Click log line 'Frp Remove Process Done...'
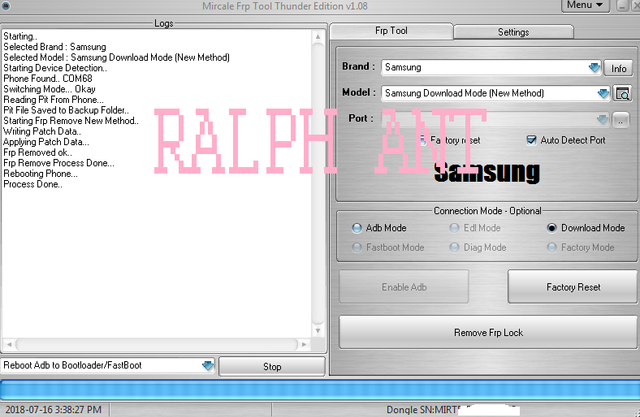The width and height of the screenshot is (640, 417). [59, 163]
